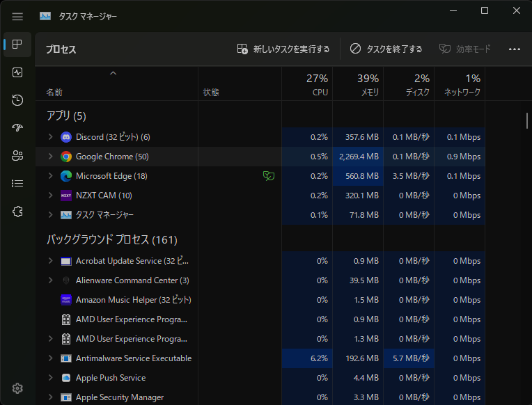Viewport: 532px width, 405px height.
Task: Expand the Discord (32 ビット) process group
Action: point(51,136)
